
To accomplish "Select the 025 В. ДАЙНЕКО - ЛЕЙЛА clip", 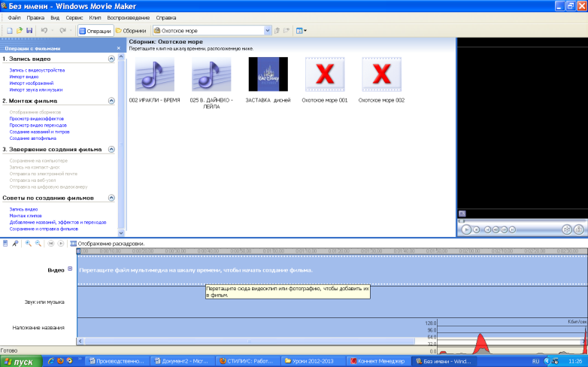I will coord(211,83).
